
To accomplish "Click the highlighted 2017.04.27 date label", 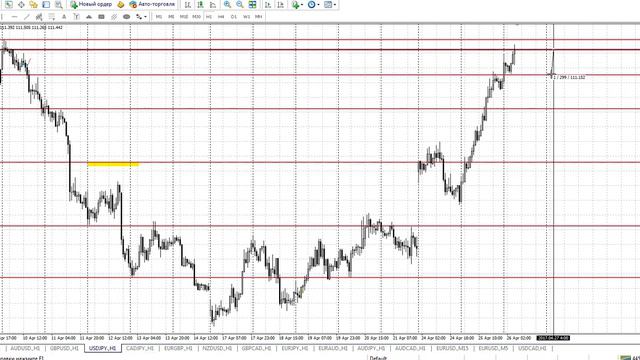I will click(553, 338).
